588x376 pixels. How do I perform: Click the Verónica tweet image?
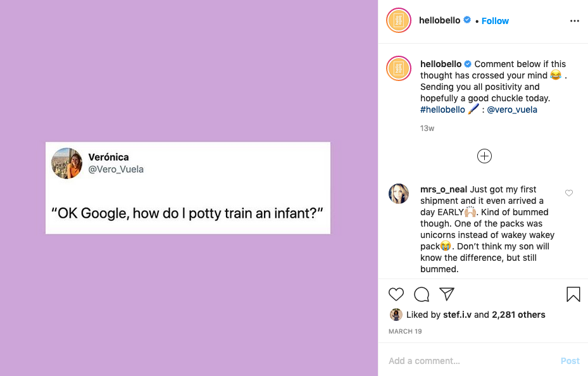tap(187, 188)
